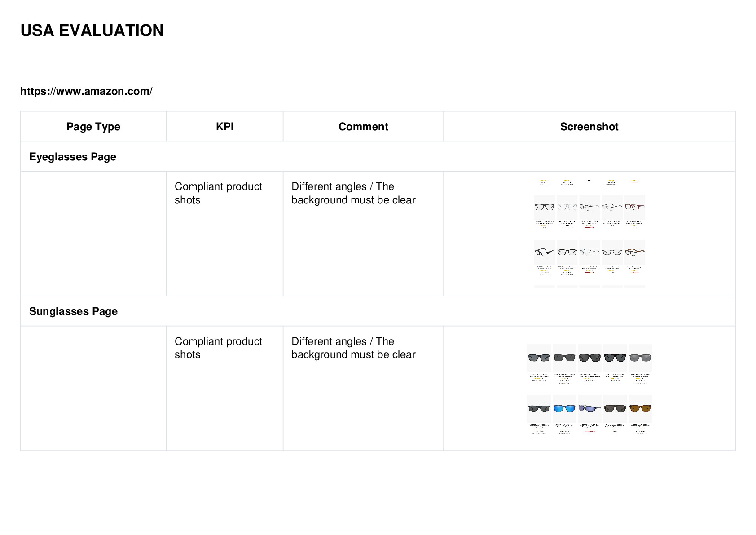The width and height of the screenshot is (756, 535).
Task: Select the Page Type column header
Action: point(93,127)
